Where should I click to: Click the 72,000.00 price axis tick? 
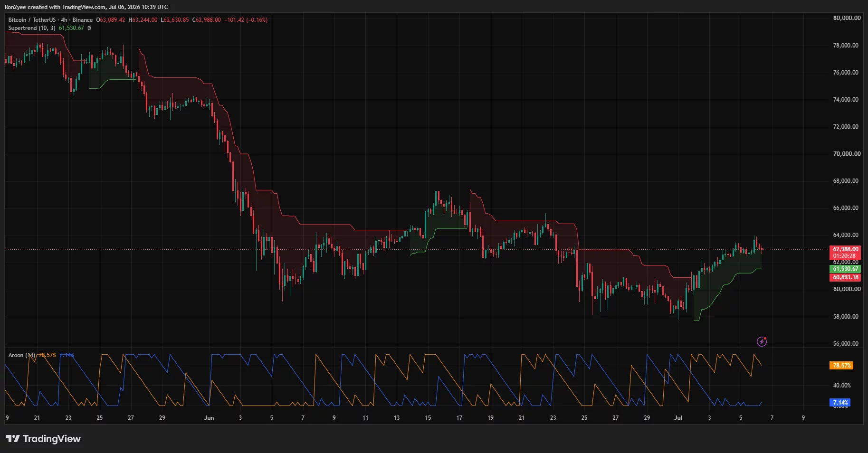point(847,127)
